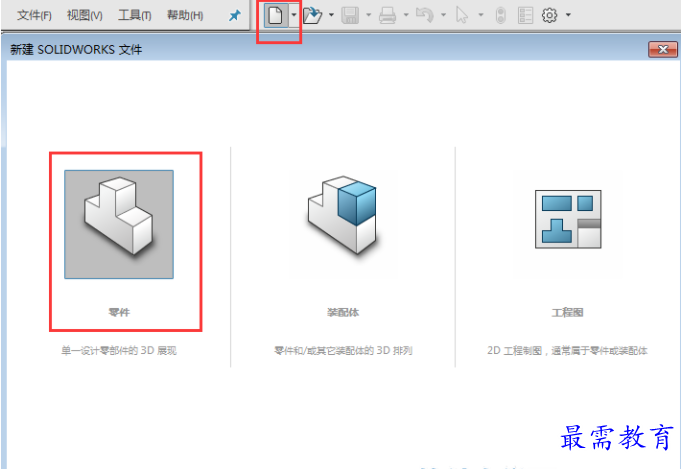Open the 帮助(H) menu
Image resolution: width=682 pixels, height=469 pixels.
click(185, 16)
